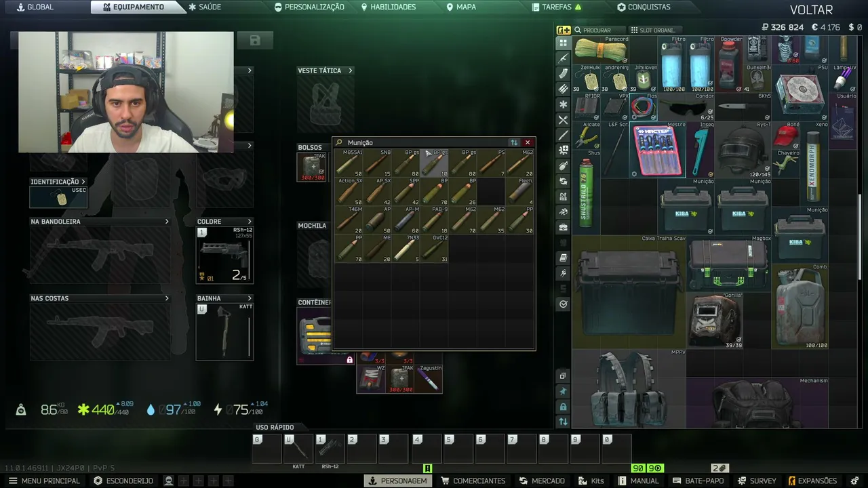The width and height of the screenshot is (868, 488).
Task: Select the DVC12 ammo stack
Action: [435, 248]
